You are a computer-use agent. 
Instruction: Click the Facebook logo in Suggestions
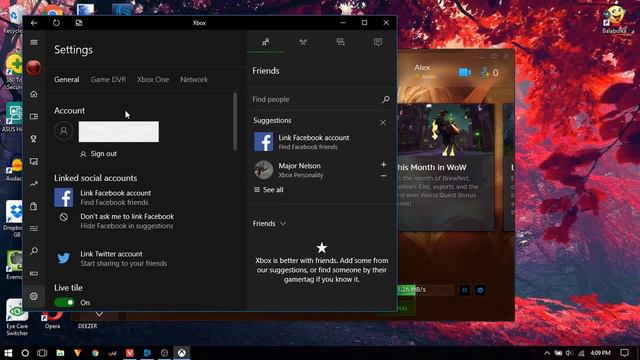point(264,142)
